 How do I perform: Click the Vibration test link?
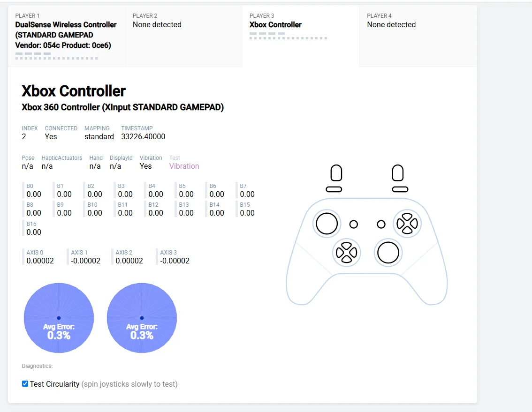pyautogui.click(x=184, y=166)
